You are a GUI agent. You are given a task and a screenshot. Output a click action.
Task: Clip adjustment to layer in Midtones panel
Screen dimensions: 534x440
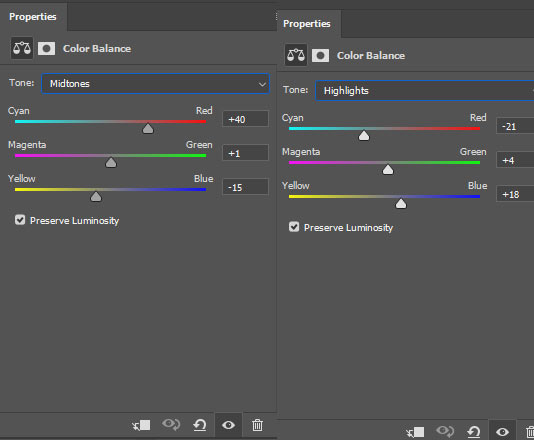(x=141, y=425)
